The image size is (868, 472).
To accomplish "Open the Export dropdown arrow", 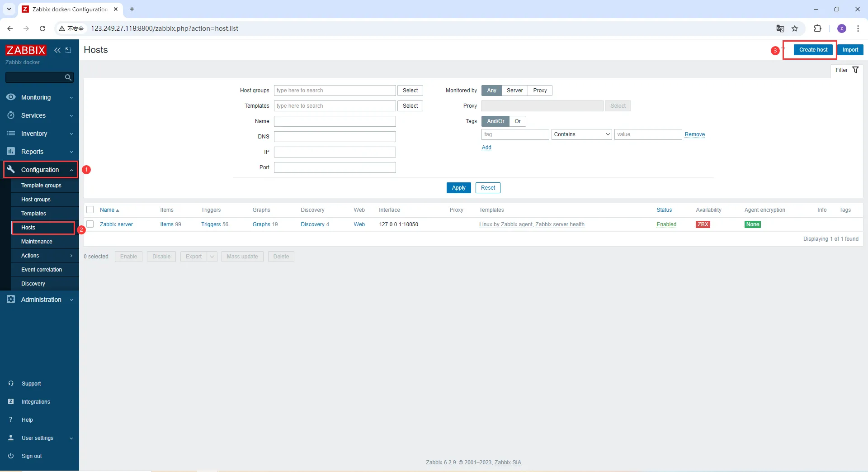I will pyautogui.click(x=212, y=257).
